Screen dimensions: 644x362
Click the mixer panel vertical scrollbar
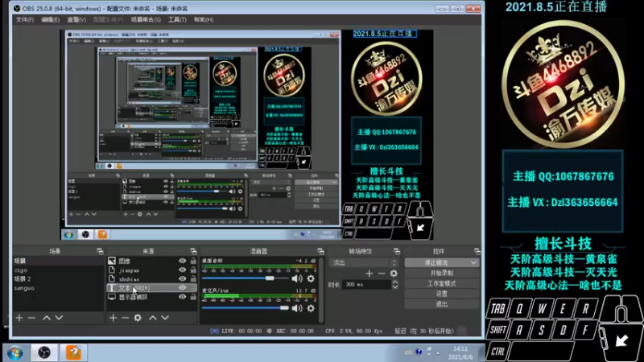pyautogui.click(x=321, y=290)
